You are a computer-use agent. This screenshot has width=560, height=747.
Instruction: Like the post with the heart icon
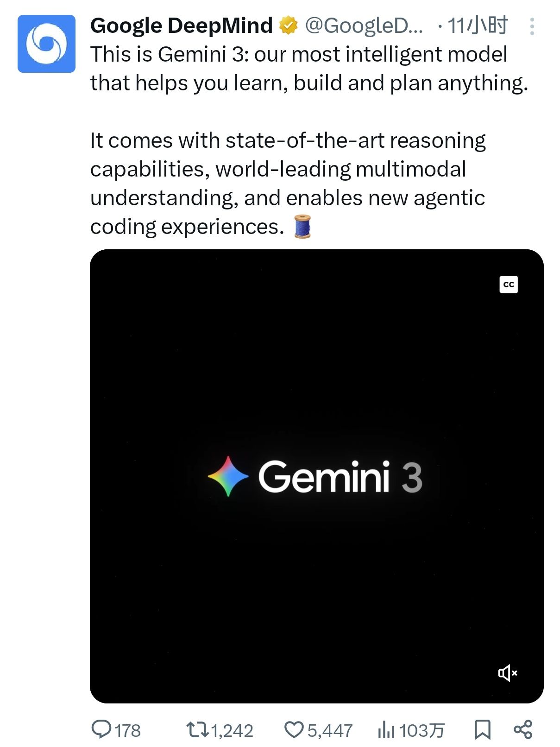pyautogui.click(x=293, y=730)
